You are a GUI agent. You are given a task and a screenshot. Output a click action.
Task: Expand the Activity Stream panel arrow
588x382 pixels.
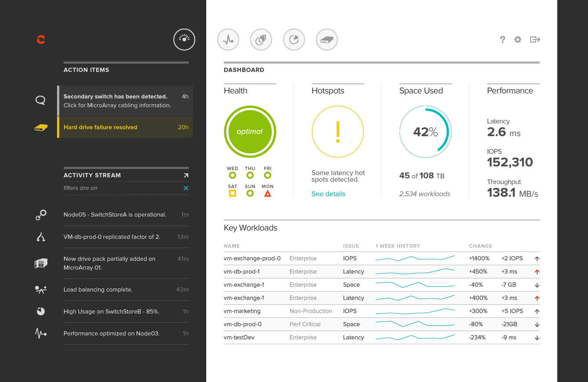(186, 175)
